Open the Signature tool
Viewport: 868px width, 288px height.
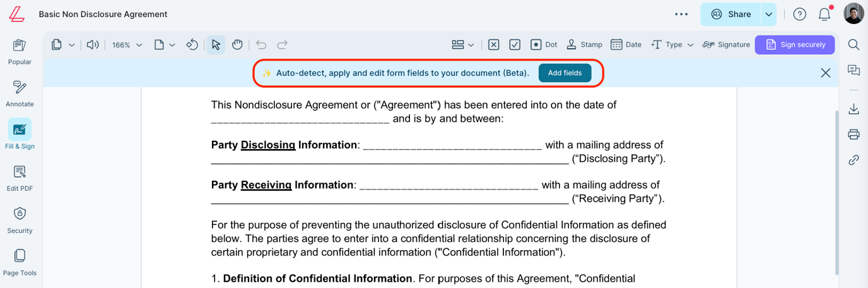(x=725, y=45)
